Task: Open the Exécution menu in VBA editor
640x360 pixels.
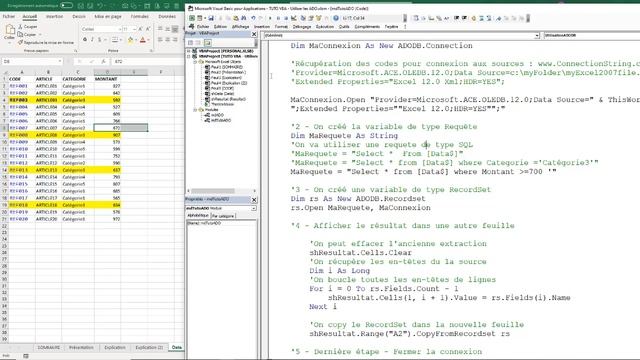Action: click(325, 27)
